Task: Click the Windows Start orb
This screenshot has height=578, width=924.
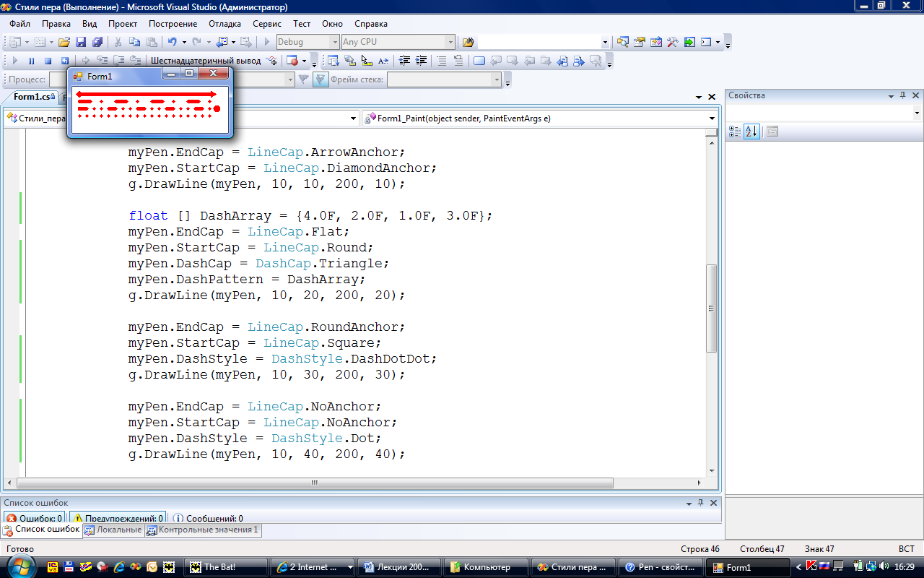Action: pyautogui.click(x=21, y=566)
